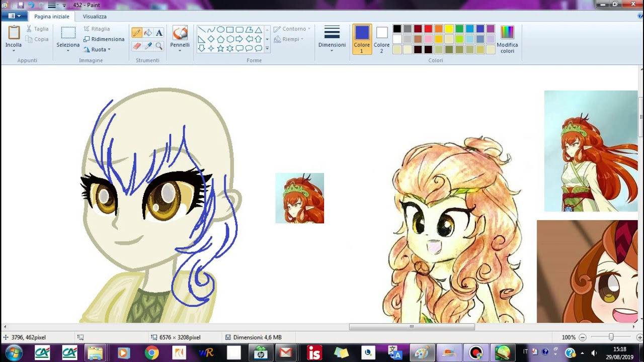Select the Text tool
The image size is (644, 362).
pyautogui.click(x=159, y=33)
